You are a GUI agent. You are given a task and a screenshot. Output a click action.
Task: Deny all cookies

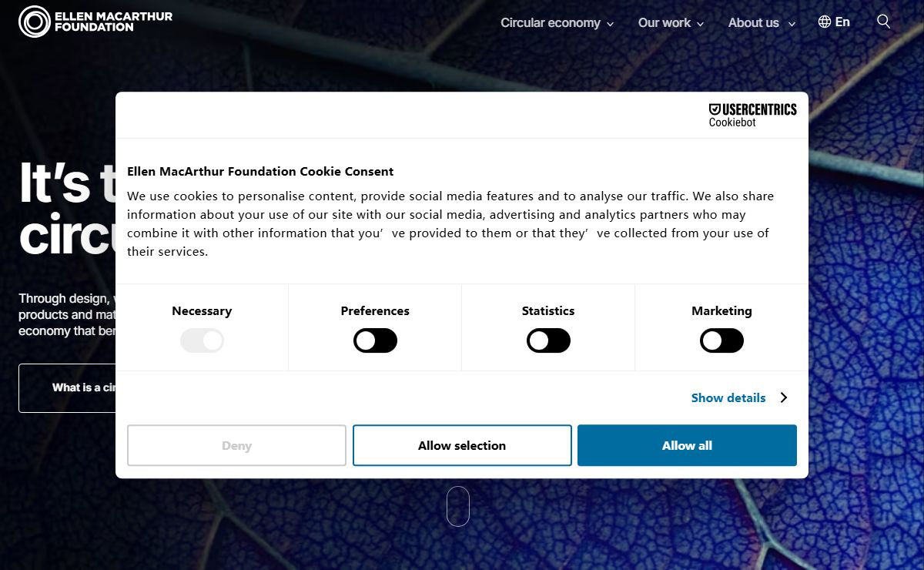coord(236,445)
